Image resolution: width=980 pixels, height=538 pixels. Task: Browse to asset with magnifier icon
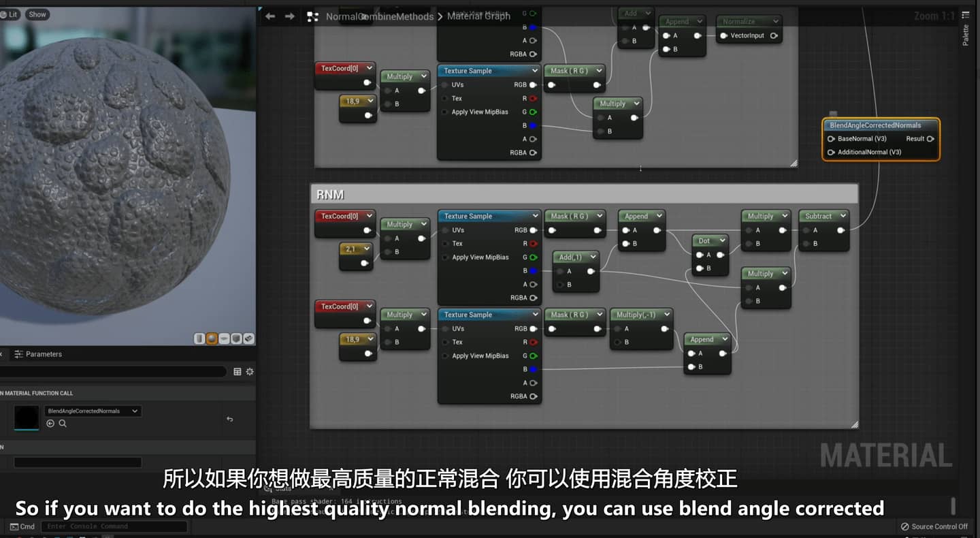click(63, 424)
